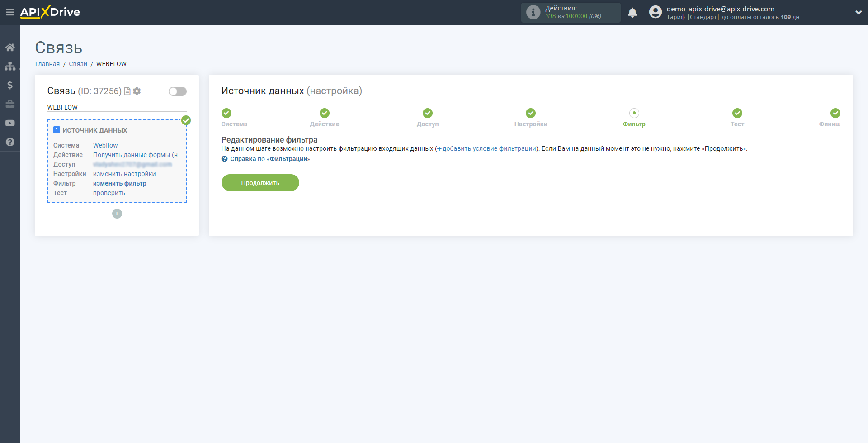Click изменить фильтр link

tap(120, 183)
